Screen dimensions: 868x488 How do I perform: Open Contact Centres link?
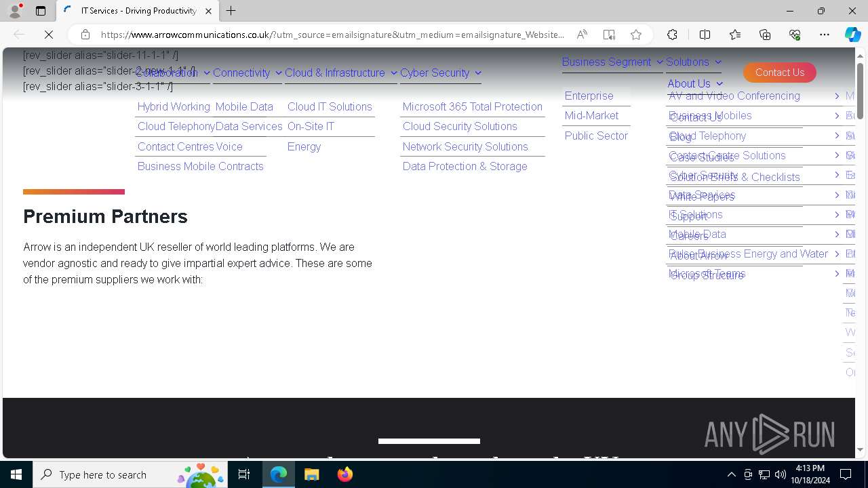[x=176, y=147]
